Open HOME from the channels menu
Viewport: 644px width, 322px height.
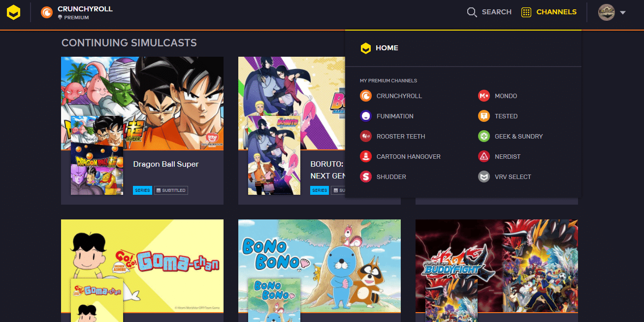coord(387,48)
